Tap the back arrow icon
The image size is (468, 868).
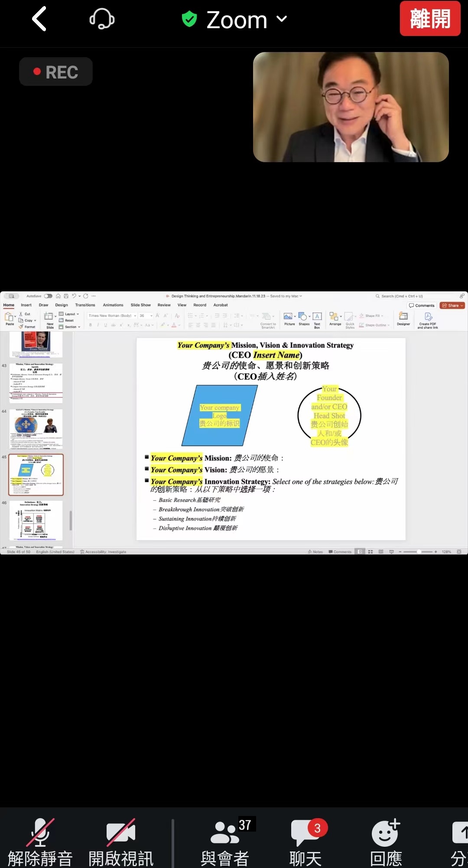(39, 19)
